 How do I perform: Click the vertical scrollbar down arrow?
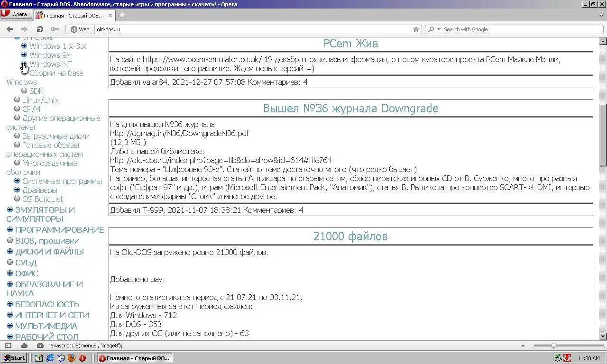click(603, 336)
